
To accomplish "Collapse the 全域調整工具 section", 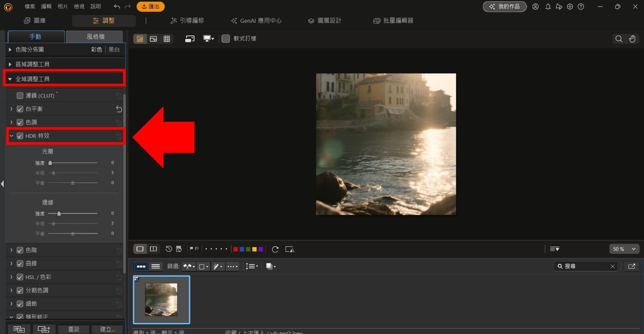I will click(x=10, y=79).
